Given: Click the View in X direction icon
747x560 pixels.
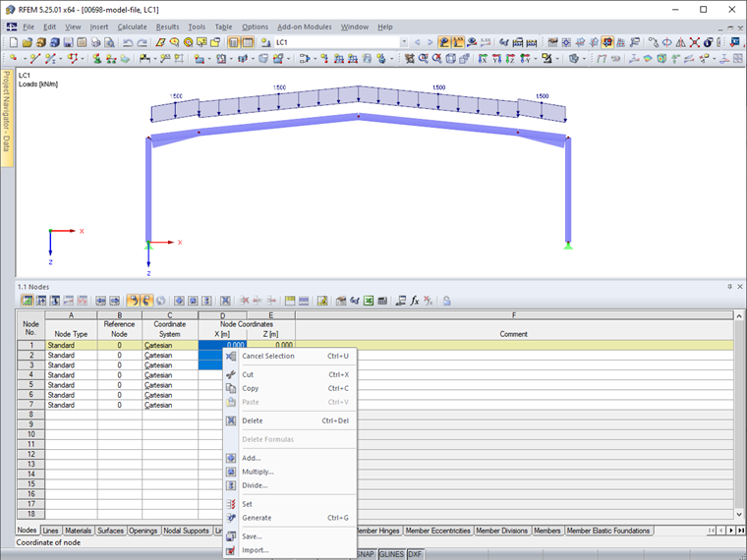Looking at the screenshot, I should coord(483,59).
